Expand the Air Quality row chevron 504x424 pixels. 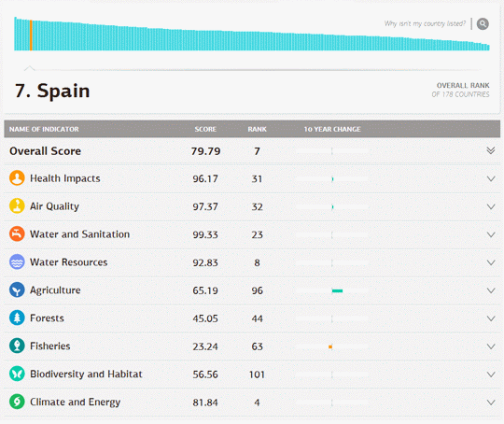click(491, 206)
